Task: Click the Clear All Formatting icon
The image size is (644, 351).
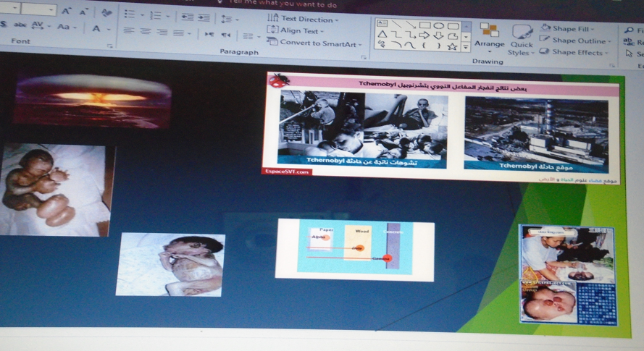Action: pyautogui.click(x=106, y=12)
